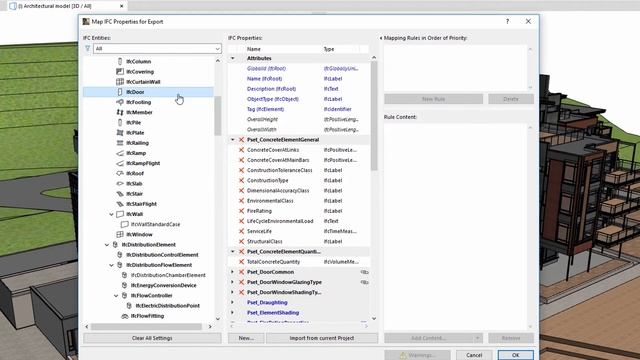This screenshot has width=640, height=360.
Task: Click the IfcElectricDistributionPoint icon
Action: pyautogui.click(x=129, y=306)
